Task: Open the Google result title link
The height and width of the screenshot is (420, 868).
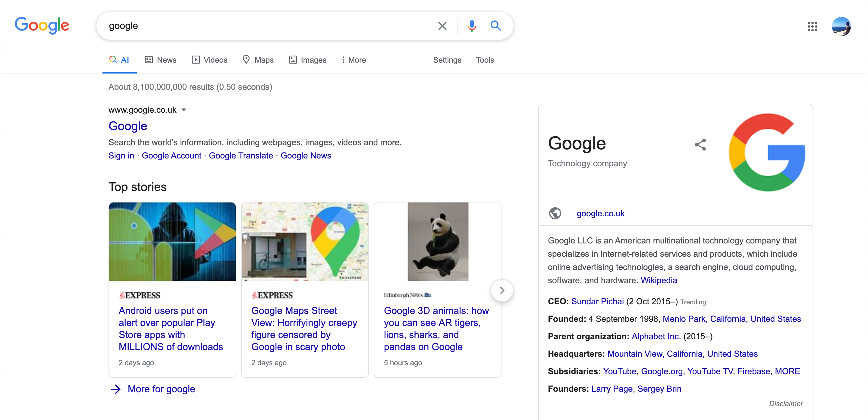Action: click(128, 126)
